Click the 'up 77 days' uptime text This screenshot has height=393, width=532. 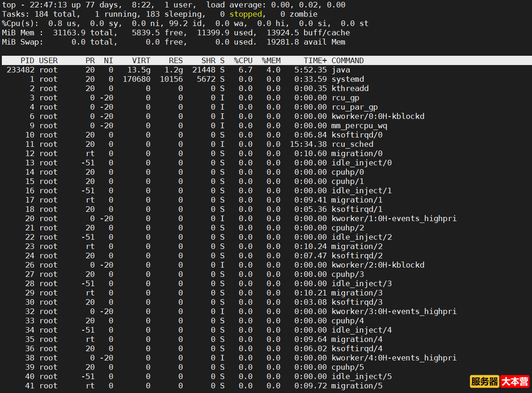click(95, 5)
